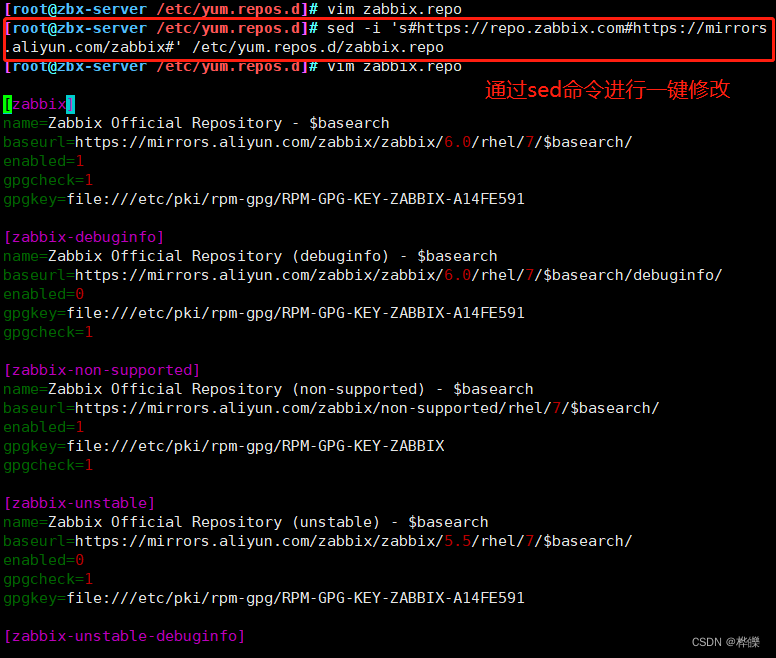Click the vim zabbix.repo command below the sed command

[x=233, y=66]
